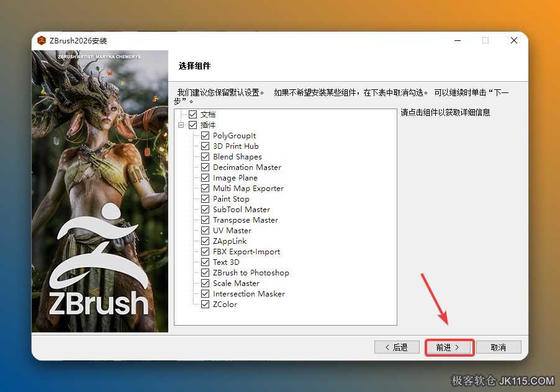Viewport: 560px width, 392px height.
Task: Click the ZBrush installer title bar icon
Action: (42, 41)
